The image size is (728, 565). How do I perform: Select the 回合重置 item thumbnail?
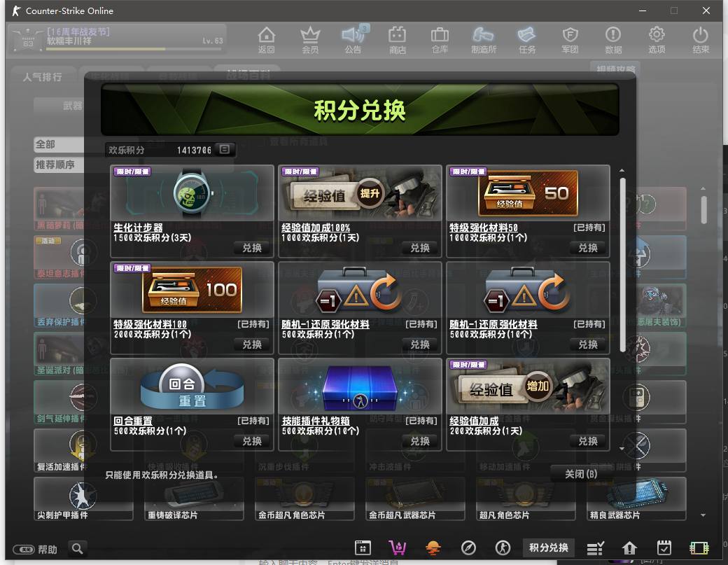(x=192, y=387)
